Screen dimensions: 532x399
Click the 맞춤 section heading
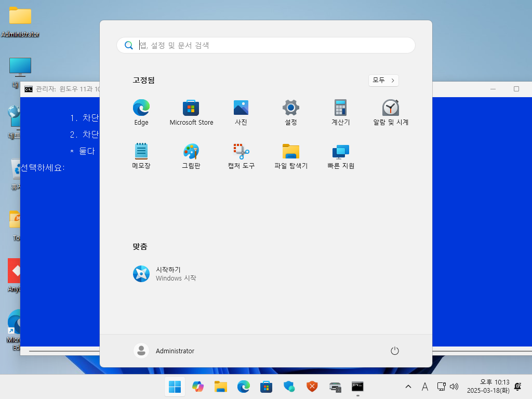click(140, 247)
